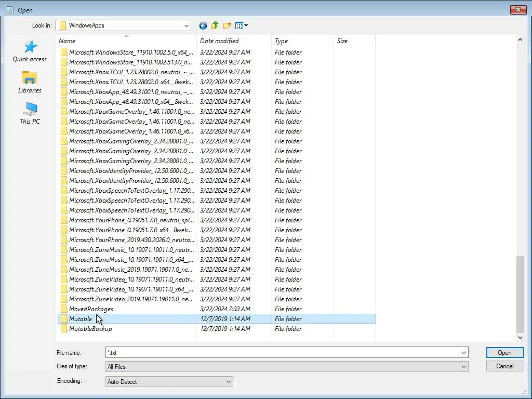Screen dimensions: 532x399
Task: Click folder icon next to MutableBackup
Action: point(64,328)
